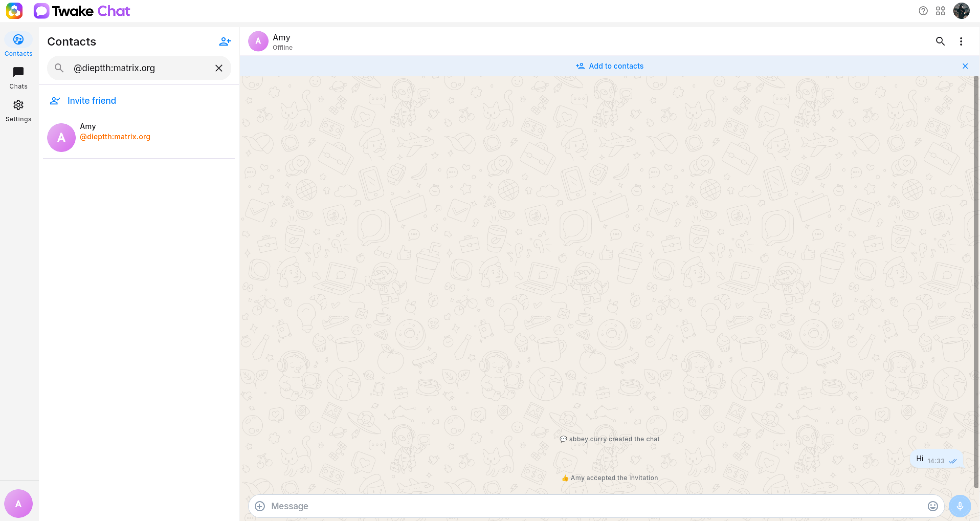Start a voice message recording
The image size is (980, 521).
tap(960, 506)
